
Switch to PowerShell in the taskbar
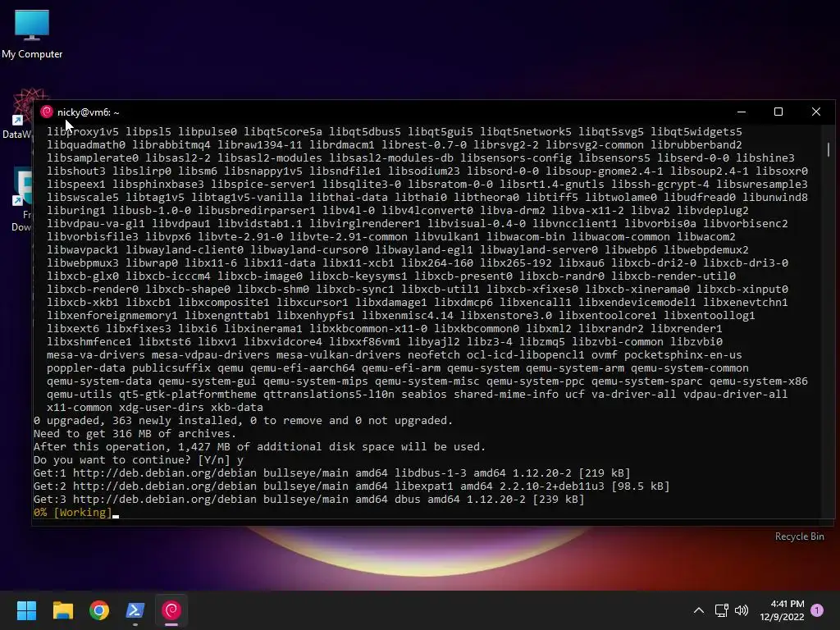pyautogui.click(x=135, y=610)
